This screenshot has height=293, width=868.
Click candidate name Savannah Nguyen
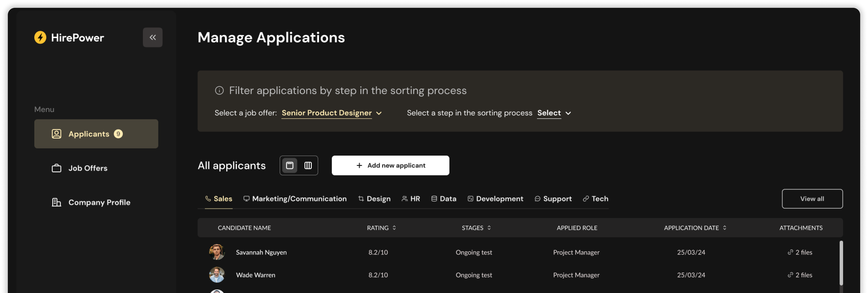[261, 252]
